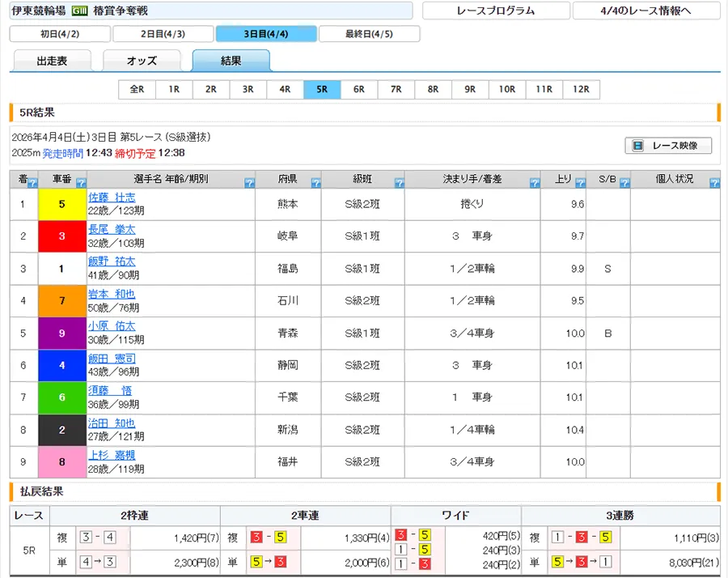Open the オッズ tab
The height and width of the screenshot is (578, 728).
(142, 61)
